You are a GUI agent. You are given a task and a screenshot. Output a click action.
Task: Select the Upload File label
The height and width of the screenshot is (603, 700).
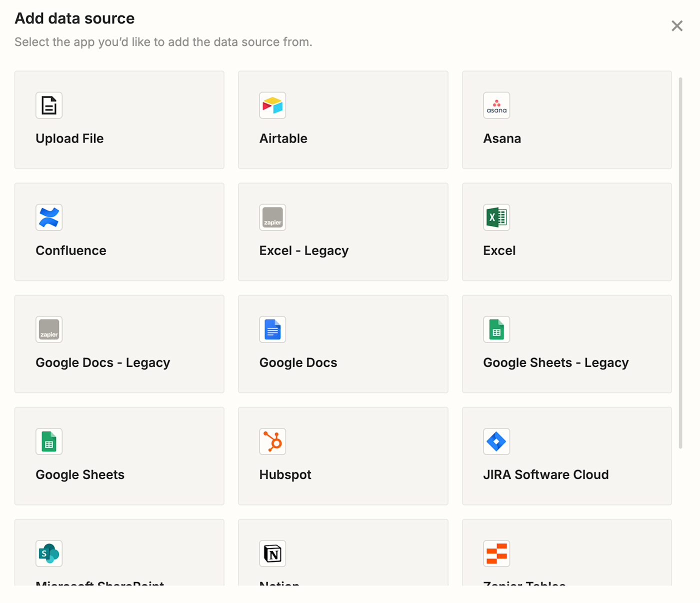click(69, 138)
